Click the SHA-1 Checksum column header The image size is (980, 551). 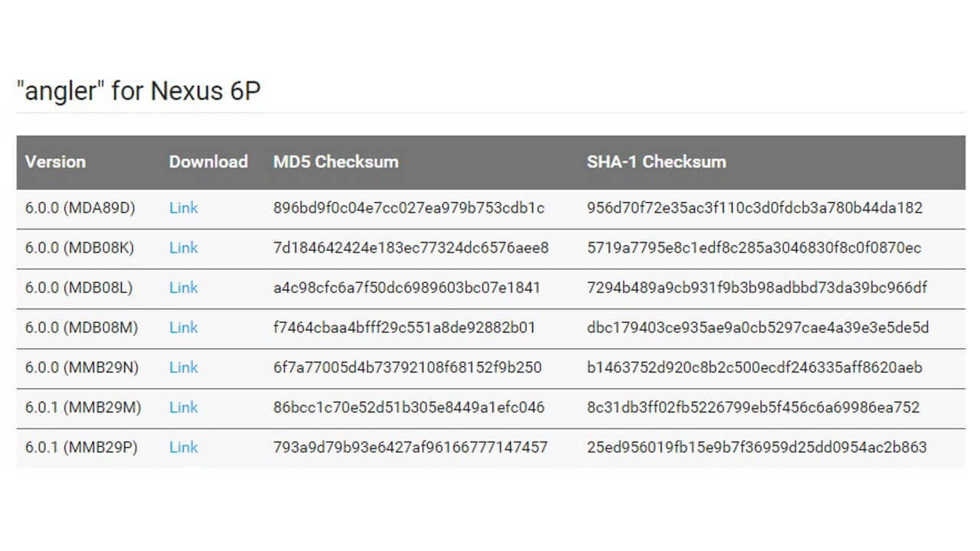tap(656, 161)
